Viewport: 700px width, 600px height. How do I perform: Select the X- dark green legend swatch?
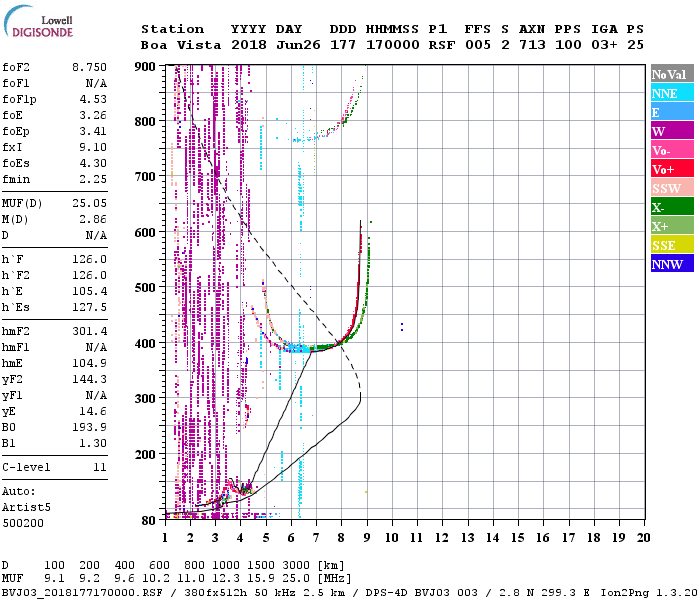[x=672, y=207]
